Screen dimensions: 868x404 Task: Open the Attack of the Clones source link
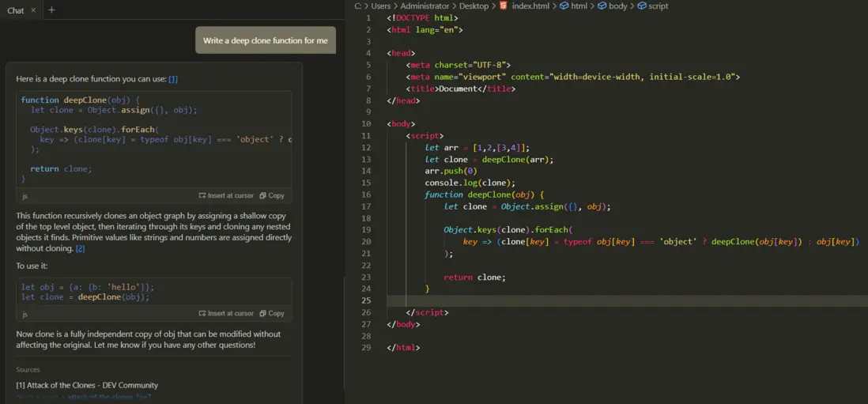pyautogui.click(x=87, y=385)
